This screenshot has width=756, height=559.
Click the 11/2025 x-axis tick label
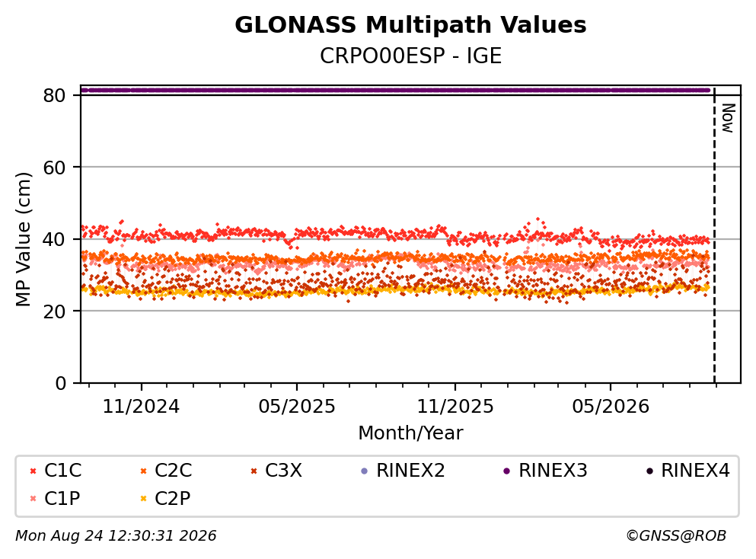pyautogui.click(x=455, y=407)
